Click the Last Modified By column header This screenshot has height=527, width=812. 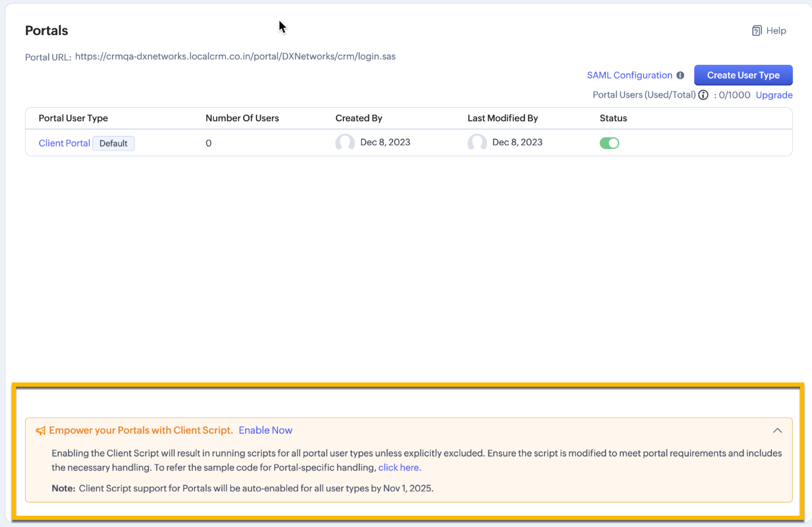click(503, 118)
